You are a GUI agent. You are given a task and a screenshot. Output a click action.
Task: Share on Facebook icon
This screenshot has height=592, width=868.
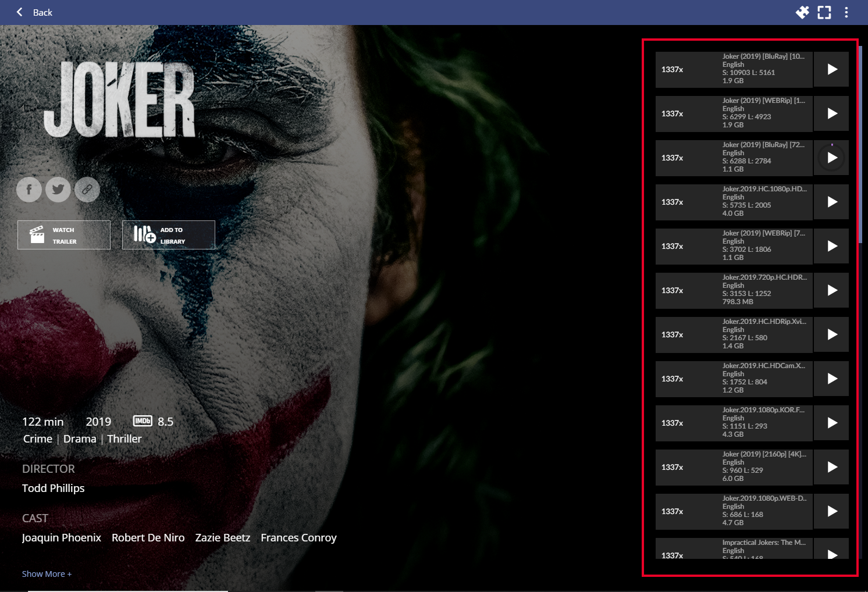29,190
